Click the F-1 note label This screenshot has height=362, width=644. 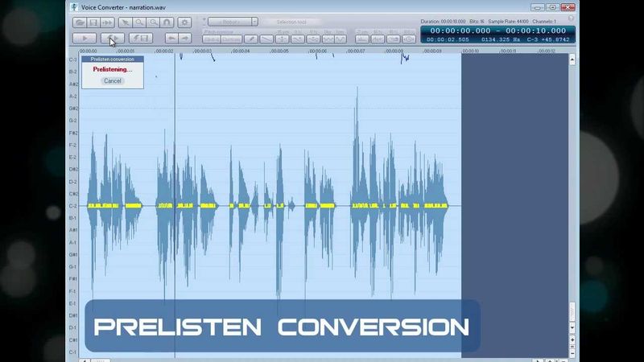(72, 291)
